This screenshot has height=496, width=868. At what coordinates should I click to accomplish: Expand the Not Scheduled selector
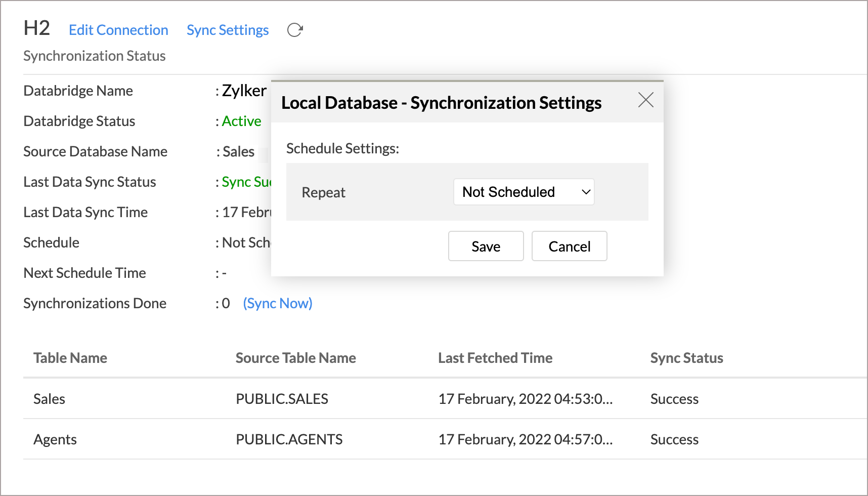(x=524, y=192)
